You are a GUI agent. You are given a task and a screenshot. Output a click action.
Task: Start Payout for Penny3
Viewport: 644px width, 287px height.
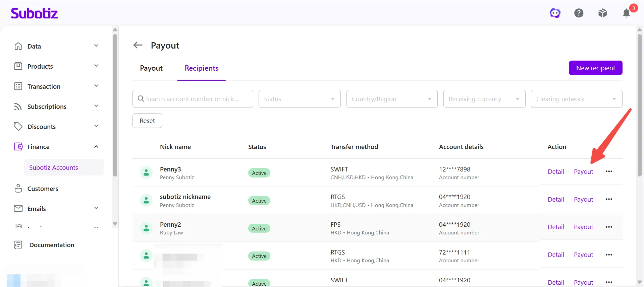[x=583, y=171]
